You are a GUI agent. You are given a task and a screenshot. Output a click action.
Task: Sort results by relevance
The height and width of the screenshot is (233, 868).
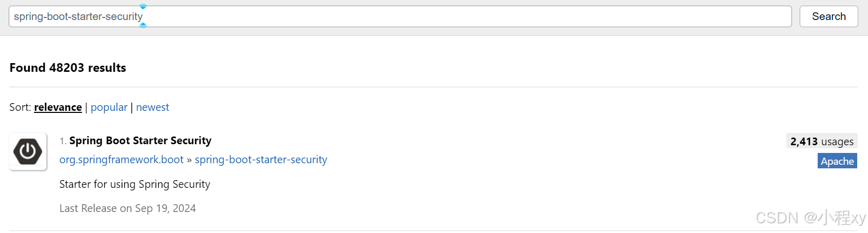(58, 107)
